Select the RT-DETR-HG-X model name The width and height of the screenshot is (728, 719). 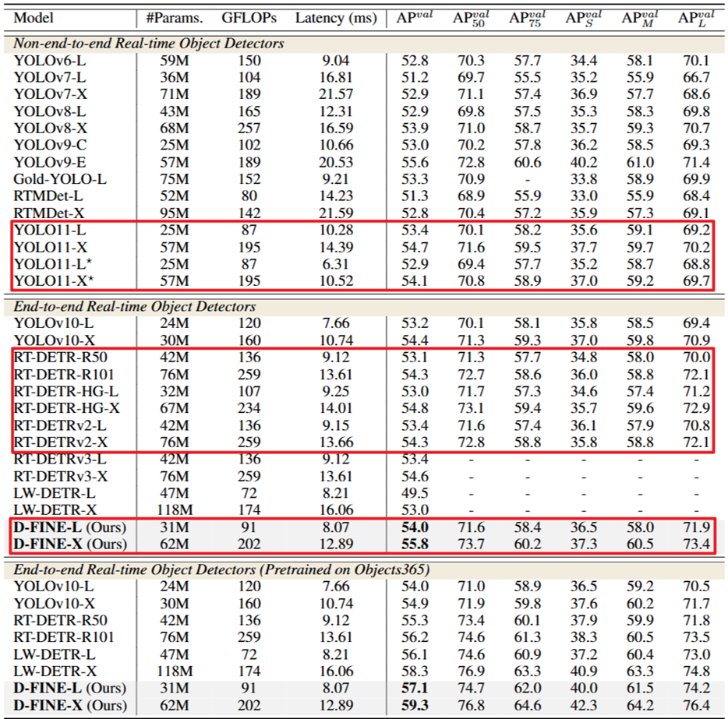[67, 408]
